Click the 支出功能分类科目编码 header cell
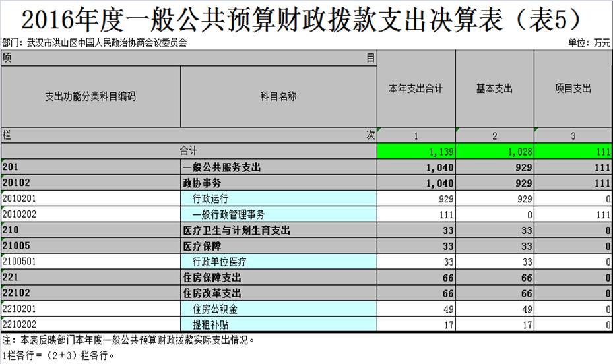This screenshot has width=613, height=364. point(90,96)
